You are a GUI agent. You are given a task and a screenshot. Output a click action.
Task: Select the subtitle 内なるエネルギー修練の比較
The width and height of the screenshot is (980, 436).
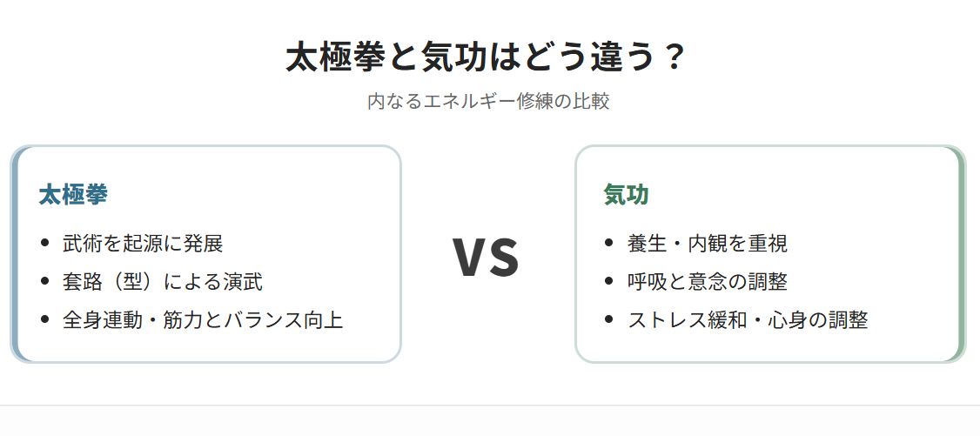[488, 102]
